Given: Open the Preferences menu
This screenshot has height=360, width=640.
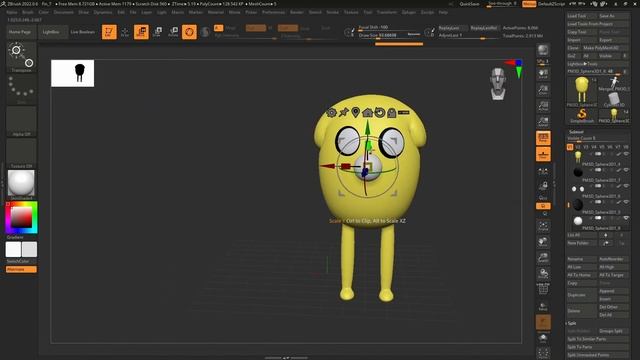Looking at the screenshot, I should pyautogui.click(x=273, y=12).
